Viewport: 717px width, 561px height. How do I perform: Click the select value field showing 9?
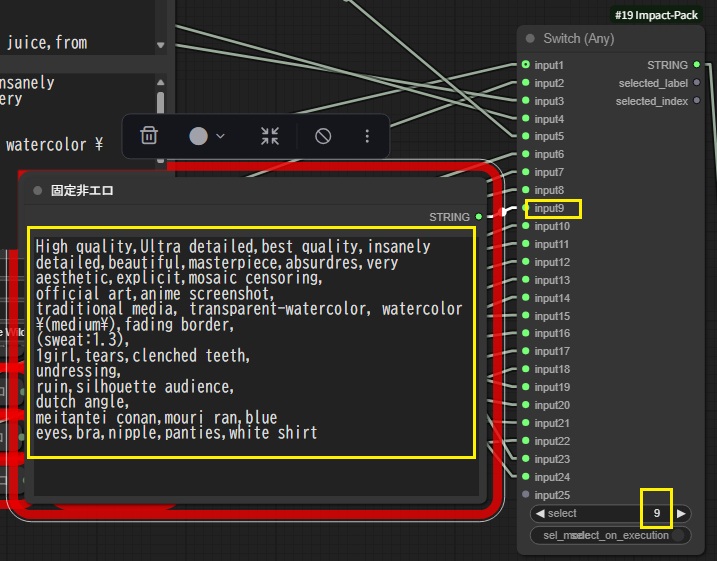pos(656,513)
